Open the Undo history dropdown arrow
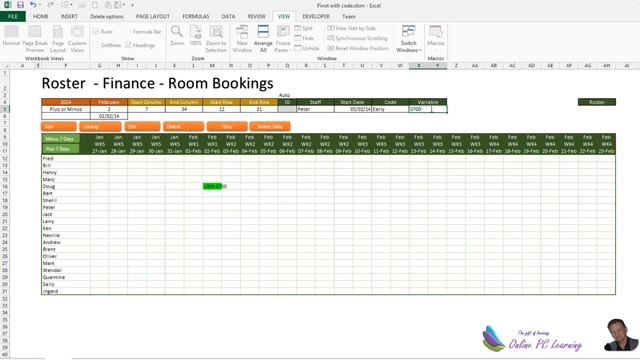Viewport: 640px width, 360px height. point(40,5)
